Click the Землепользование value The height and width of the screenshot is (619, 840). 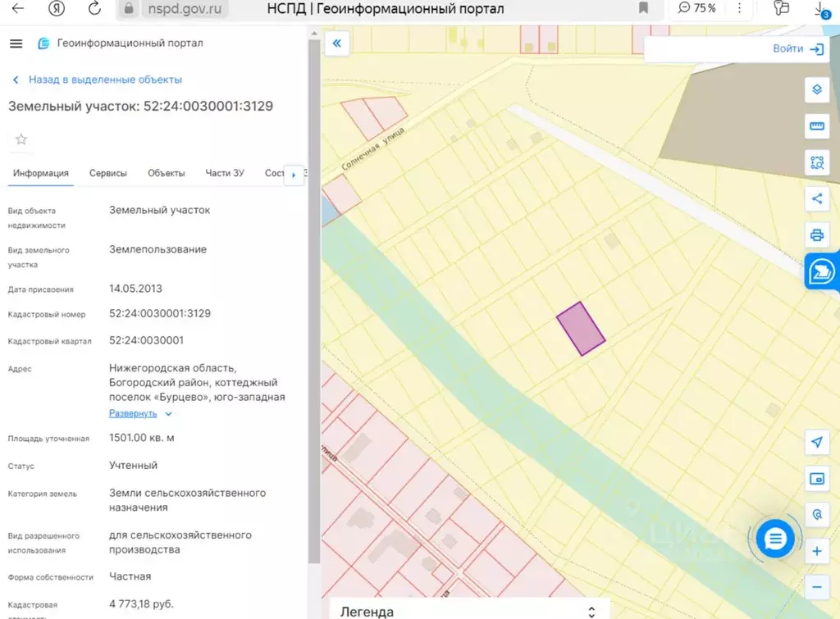click(157, 249)
